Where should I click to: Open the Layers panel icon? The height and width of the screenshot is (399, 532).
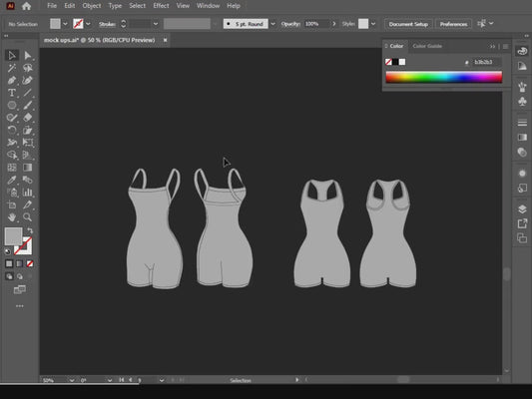pos(522,208)
